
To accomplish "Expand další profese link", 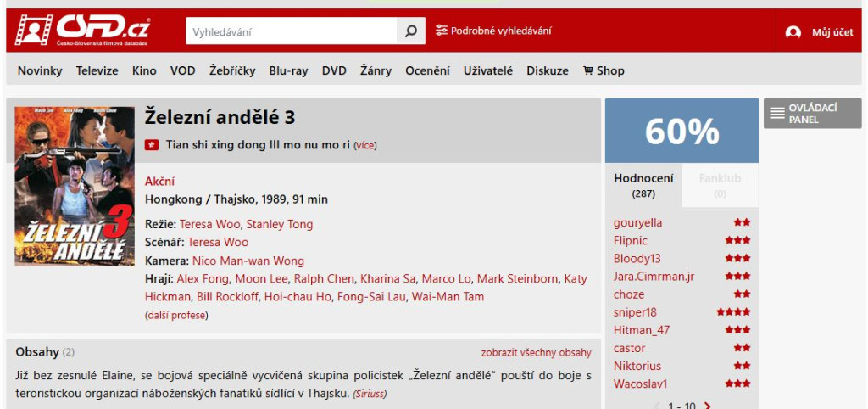I will [176, 315].
